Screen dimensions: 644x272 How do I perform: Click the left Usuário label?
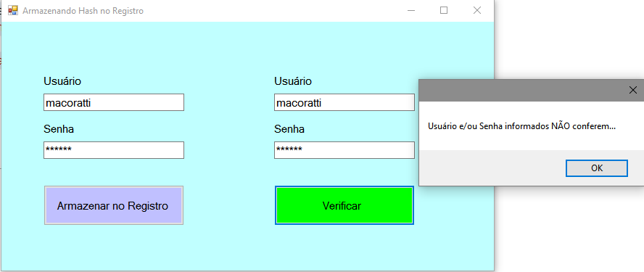click(x=62, y=81)
